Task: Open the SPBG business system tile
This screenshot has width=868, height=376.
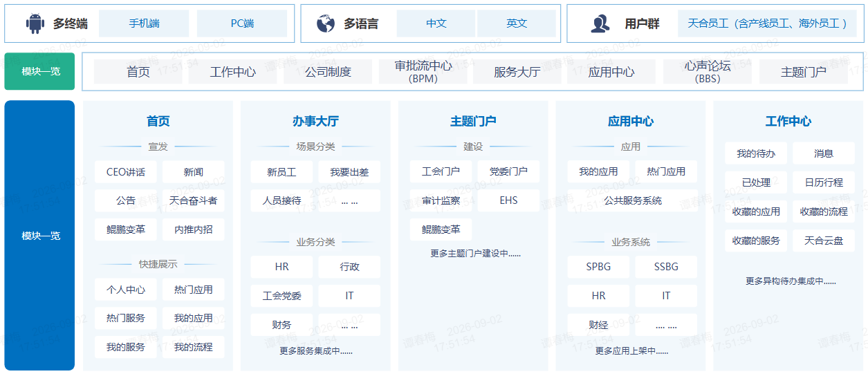Action: click(x=598, y=267)
